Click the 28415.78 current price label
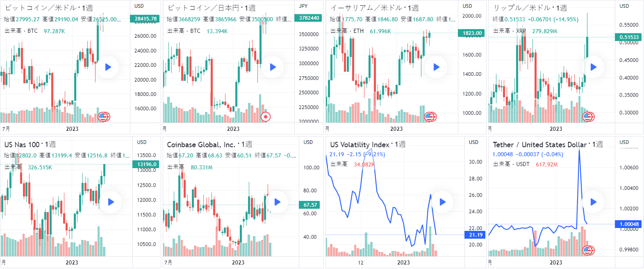This screenshot has width=644, height=269. point(145,19)
